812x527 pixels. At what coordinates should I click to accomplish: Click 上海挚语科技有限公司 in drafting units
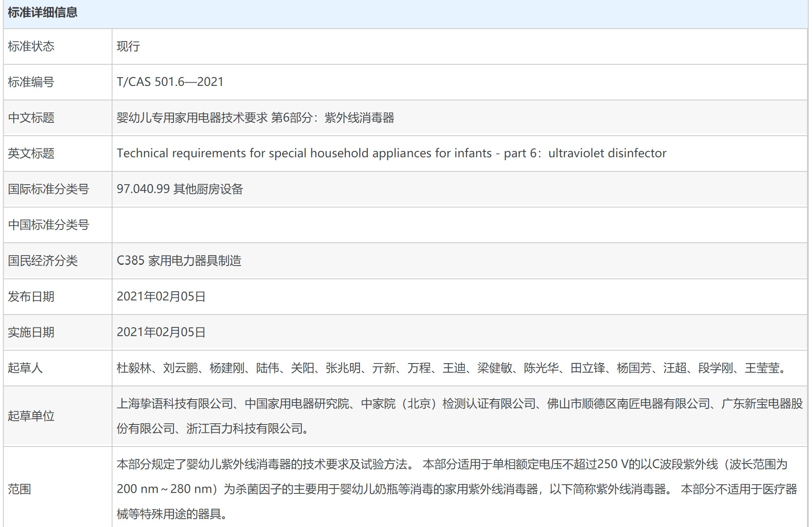[175, 403]
